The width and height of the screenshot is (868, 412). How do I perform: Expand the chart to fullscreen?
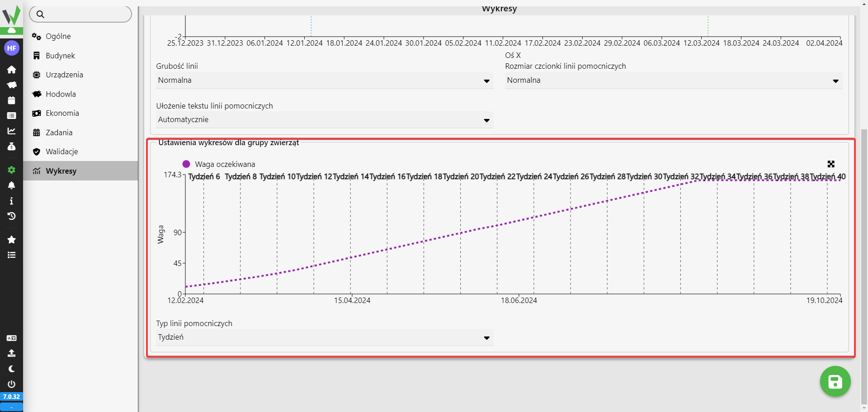(830, 164)
